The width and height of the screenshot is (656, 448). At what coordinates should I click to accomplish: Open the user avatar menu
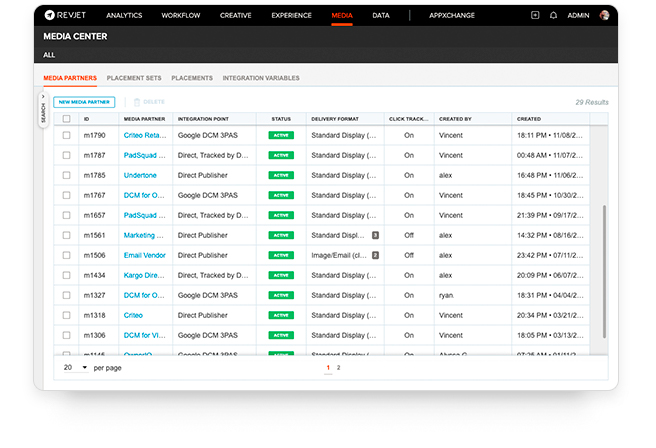click(x=604, y=15)
